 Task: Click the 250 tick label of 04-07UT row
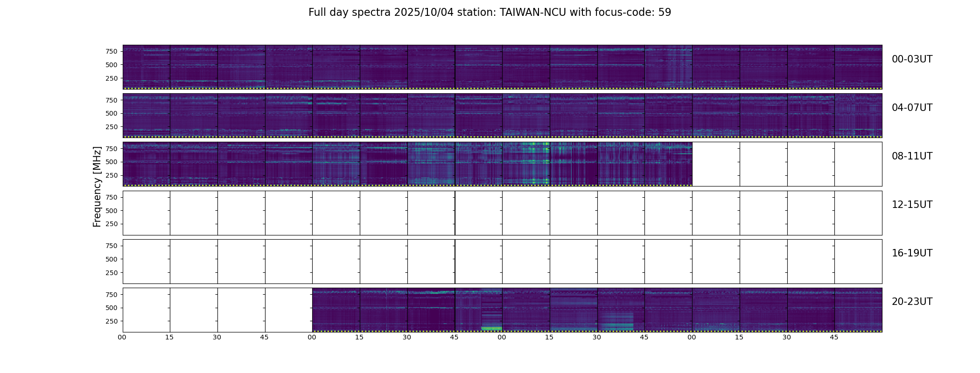112,127
